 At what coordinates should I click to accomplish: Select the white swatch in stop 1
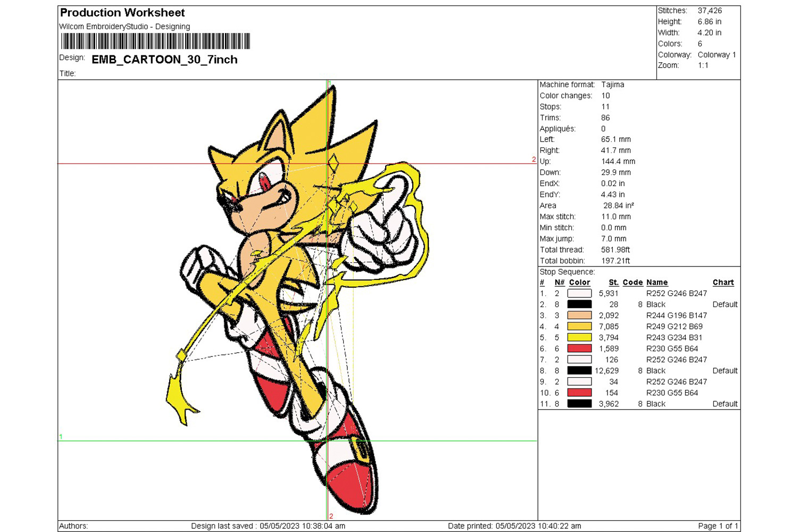(x=579, y=293)
